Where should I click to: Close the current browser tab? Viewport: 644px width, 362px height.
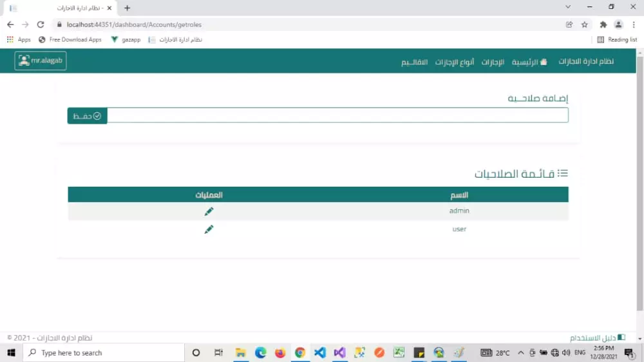[109, 8]
